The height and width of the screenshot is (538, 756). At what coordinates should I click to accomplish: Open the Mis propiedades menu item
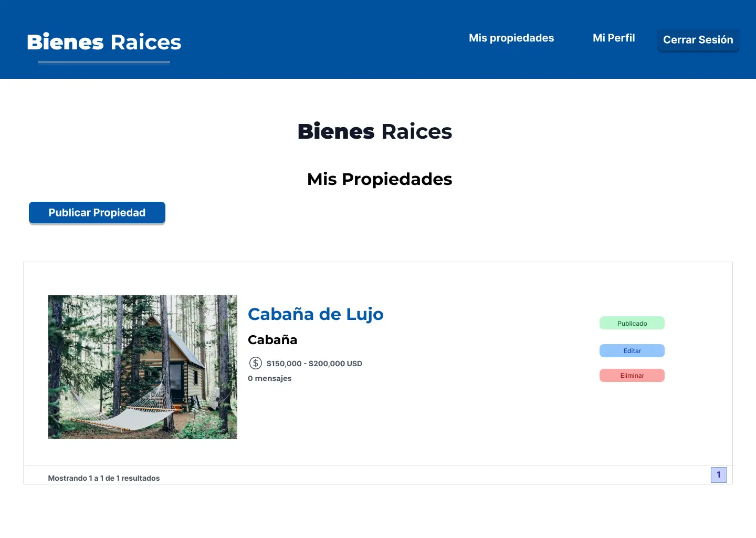tap(511, 38)
